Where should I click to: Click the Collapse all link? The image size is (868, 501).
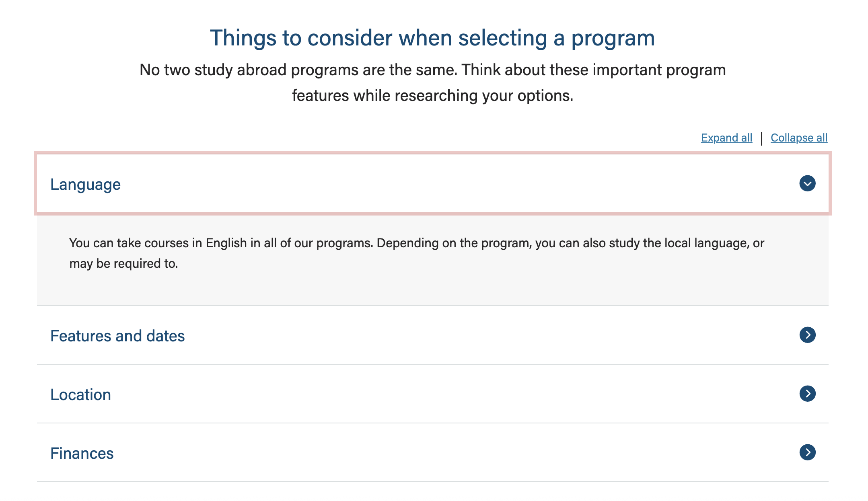click(x=799, y=138)
